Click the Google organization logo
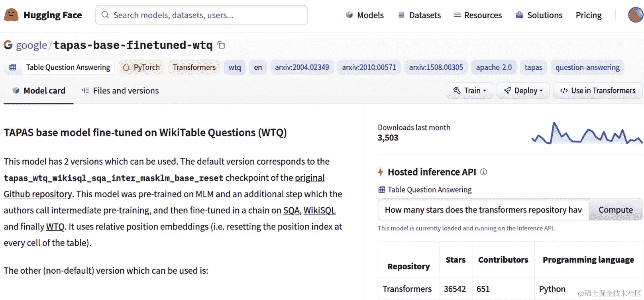Screen dimensions: 644x300 pos(8,45)
